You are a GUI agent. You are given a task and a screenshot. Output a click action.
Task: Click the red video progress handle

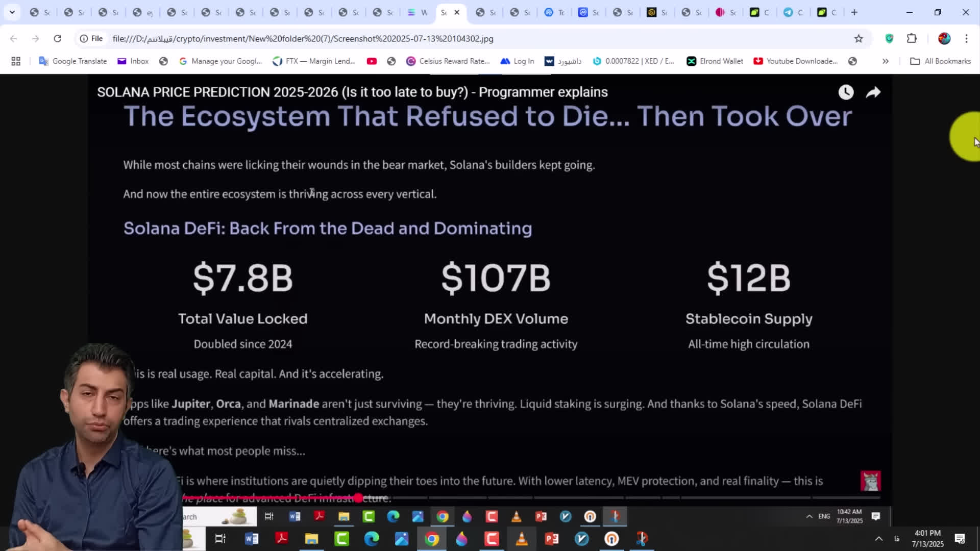click(358, 498)
